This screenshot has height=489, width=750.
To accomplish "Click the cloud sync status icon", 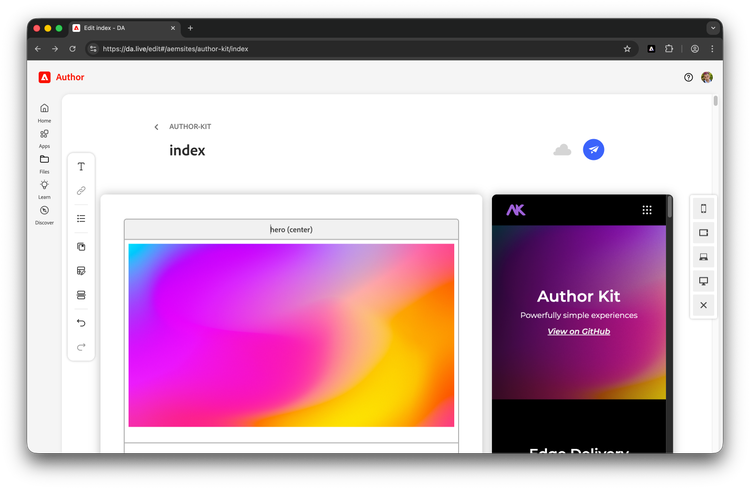I will (x=562, y=150).
